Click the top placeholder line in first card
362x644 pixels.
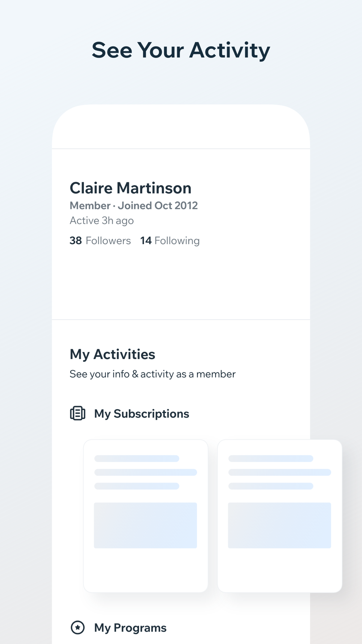137,459
